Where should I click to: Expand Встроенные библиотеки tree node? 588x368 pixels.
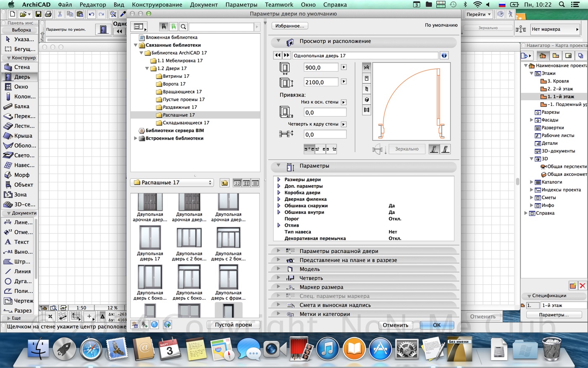136,138
